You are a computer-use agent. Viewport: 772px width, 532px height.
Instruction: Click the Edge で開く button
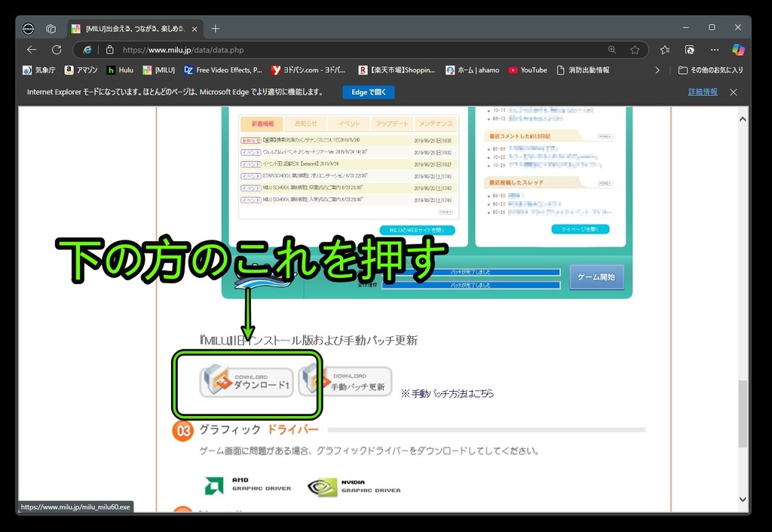coord(369,92)
